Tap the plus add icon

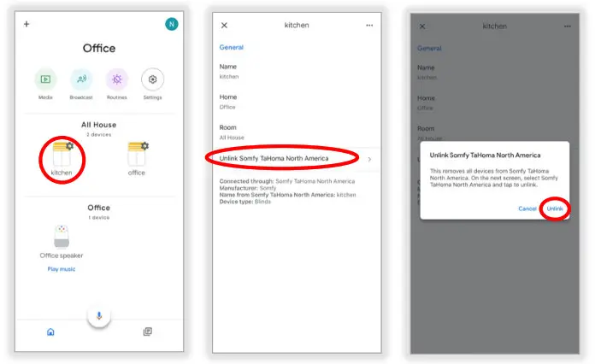coord(27,24)
